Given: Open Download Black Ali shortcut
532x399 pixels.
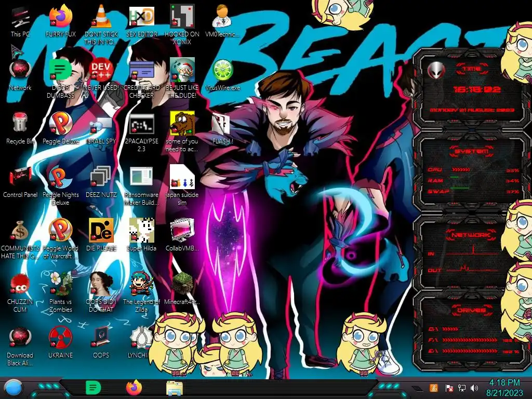Looking at the screenshot, I should pos(20,347).
